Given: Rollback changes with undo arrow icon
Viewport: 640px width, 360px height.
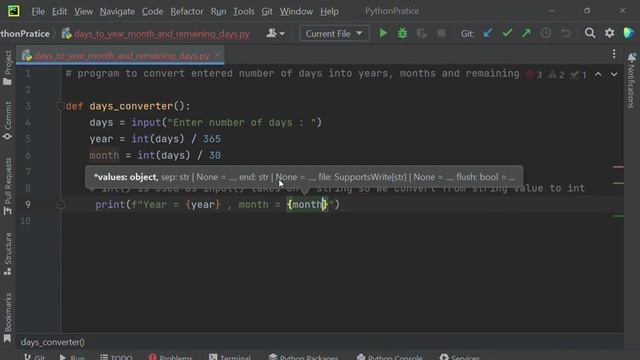Looking at the screenshot, I should tap(566, 33).
